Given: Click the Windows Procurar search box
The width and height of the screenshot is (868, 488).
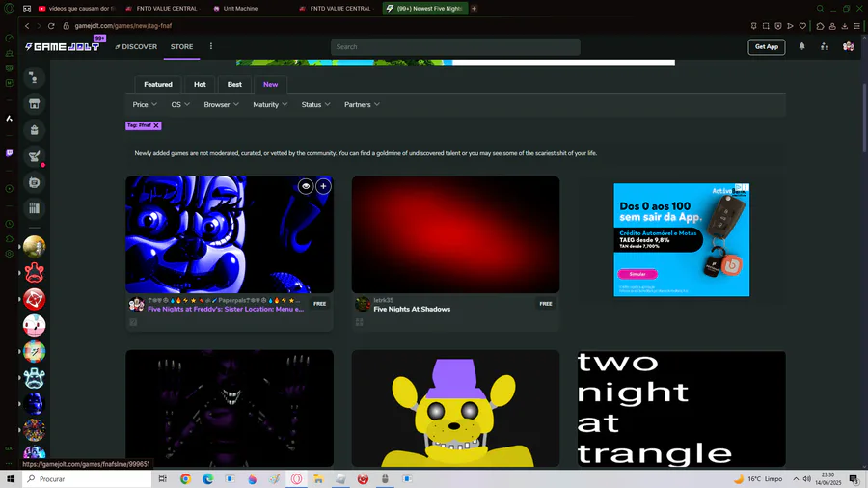Looking at the screenshot, I should tap(87, 478).
